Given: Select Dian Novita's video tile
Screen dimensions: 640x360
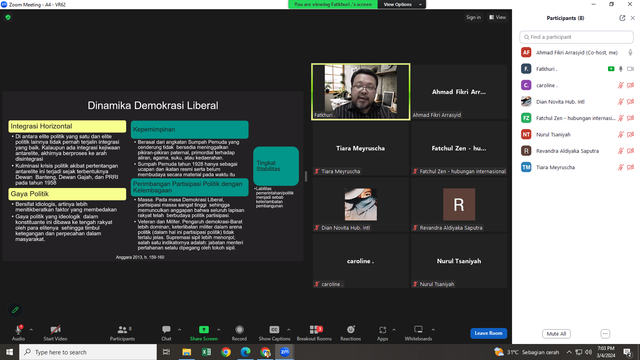Looking at the screenshot, I should [361, 204].
